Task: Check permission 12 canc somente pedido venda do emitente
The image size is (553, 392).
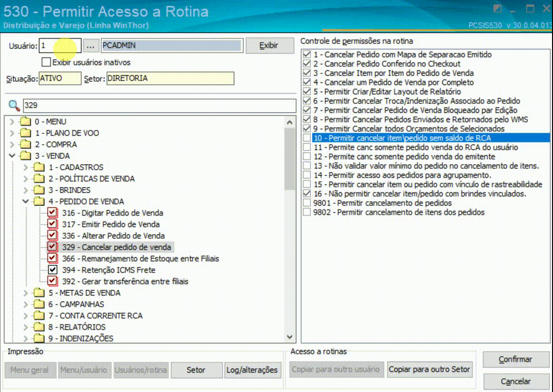Action: (307, 156)
